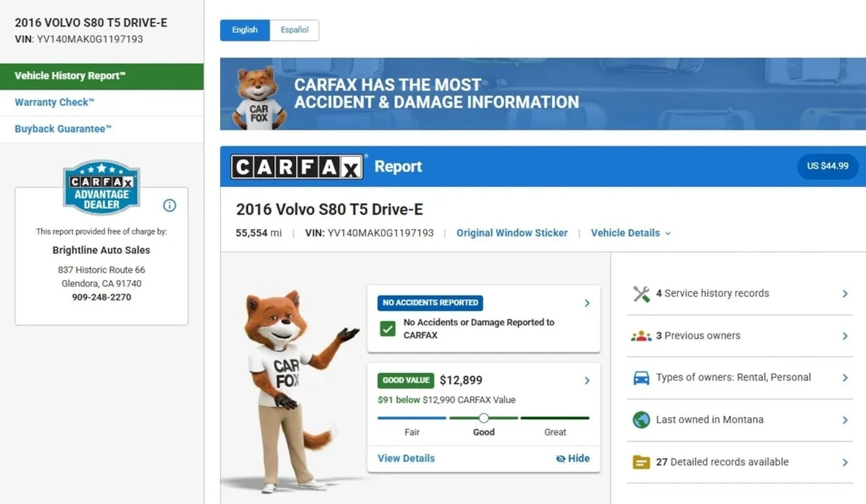Click the 837 Historic Route 66 address

tap(102, 270)
